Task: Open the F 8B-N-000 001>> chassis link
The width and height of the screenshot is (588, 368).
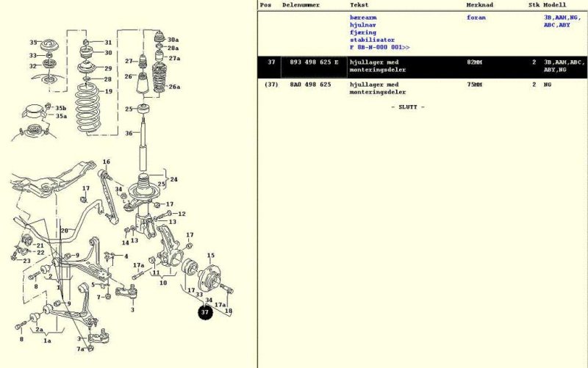Action: [x=379, y=47]
